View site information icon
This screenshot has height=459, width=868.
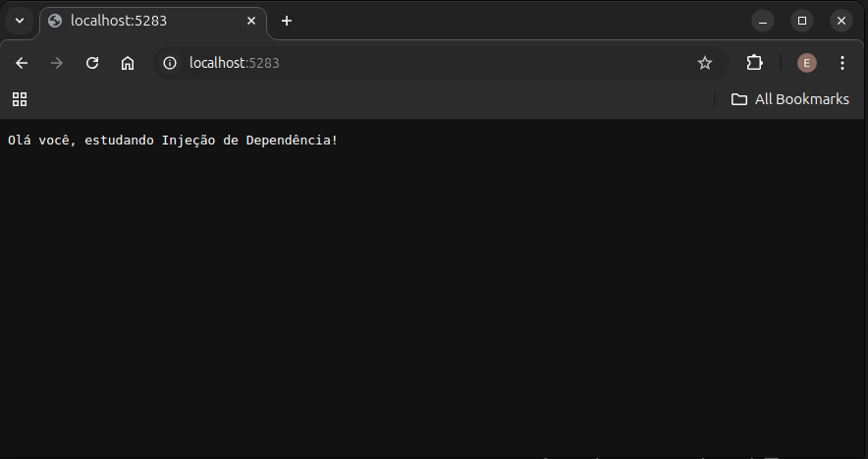(x=170, y=63)
